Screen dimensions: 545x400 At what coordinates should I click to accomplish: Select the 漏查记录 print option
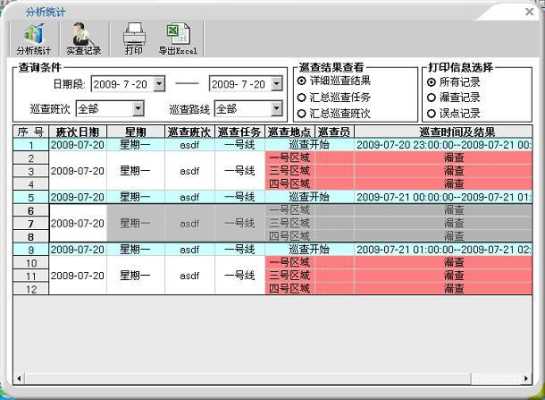[431, 98]
